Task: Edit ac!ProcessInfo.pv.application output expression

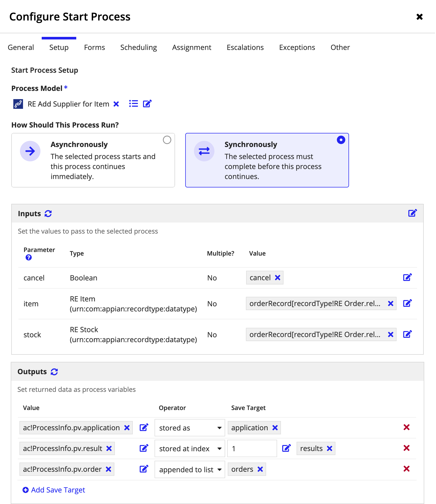Action: coord(144,427)
